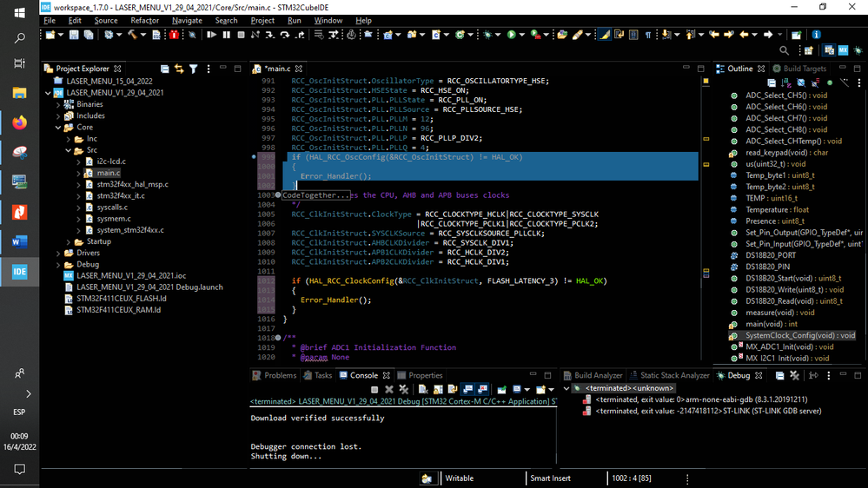This screenshot has width=868, height=488.
Task: Switch to the Build Targets tab
Action: pyautogui.click(x=799, y=69)
